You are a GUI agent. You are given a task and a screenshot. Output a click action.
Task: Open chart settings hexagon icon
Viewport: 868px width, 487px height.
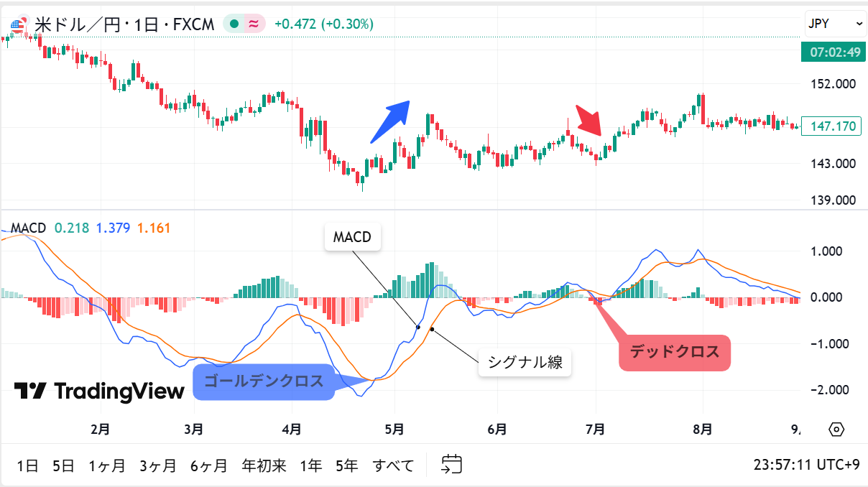point(836,430)
